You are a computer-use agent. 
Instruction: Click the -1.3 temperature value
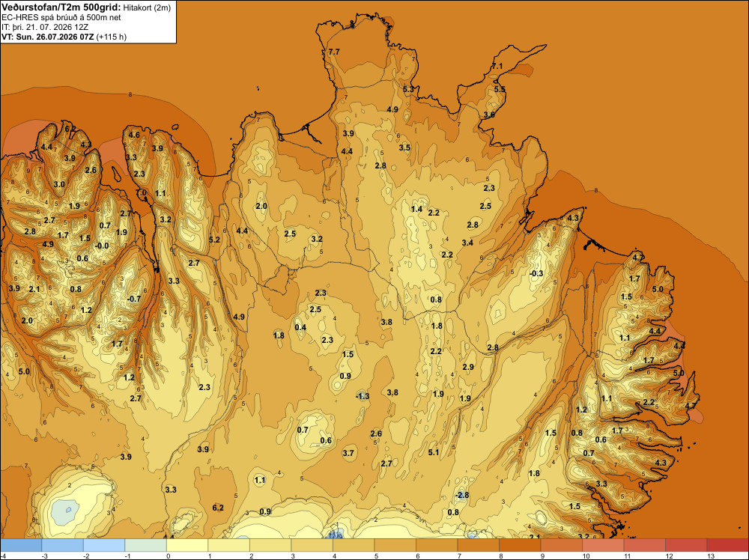point(363,396)
